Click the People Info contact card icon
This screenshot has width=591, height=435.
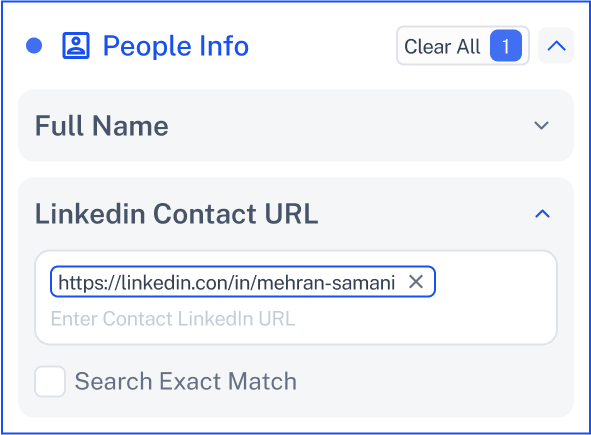(x=76, y=46)
